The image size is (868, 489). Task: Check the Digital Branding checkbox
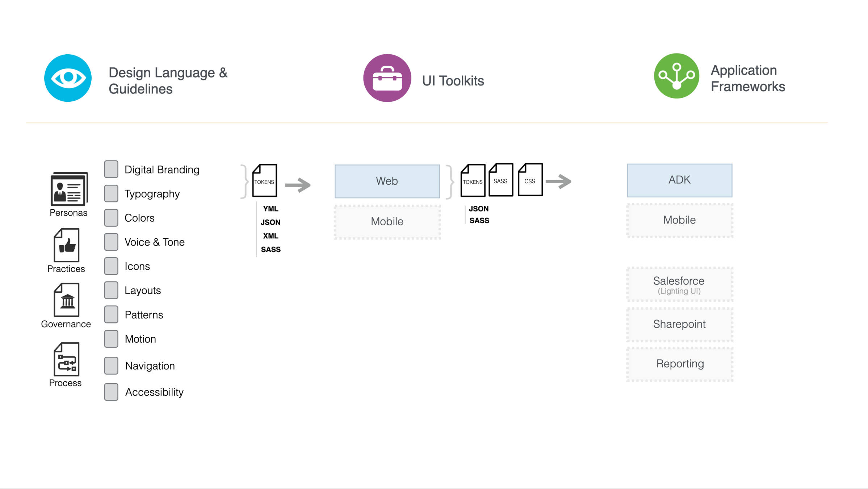[111, 169]
